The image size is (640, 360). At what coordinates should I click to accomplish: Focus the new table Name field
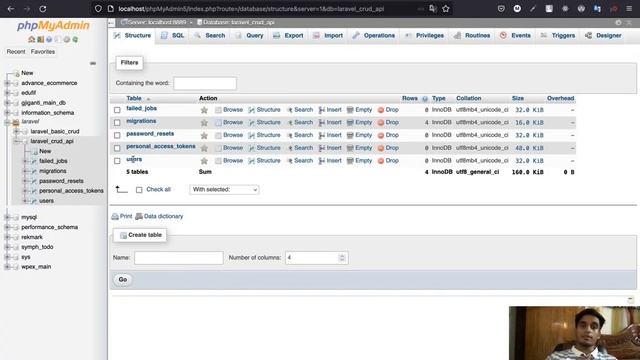tap(179, 258)
